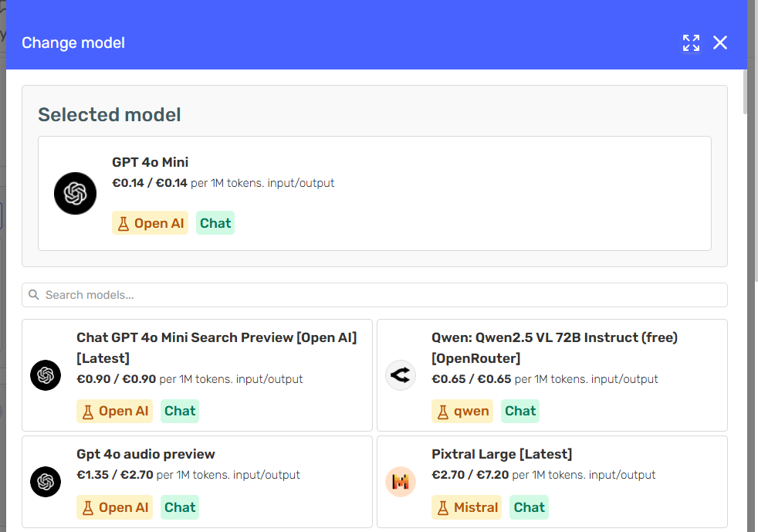
Task: Click the €1.35 / €2.70 price line
Action: tap(188, 474)
